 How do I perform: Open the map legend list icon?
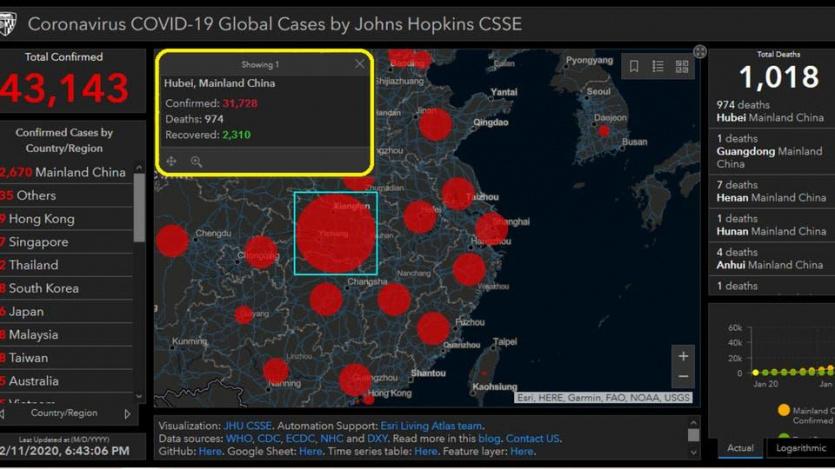[x=658, y=67]
